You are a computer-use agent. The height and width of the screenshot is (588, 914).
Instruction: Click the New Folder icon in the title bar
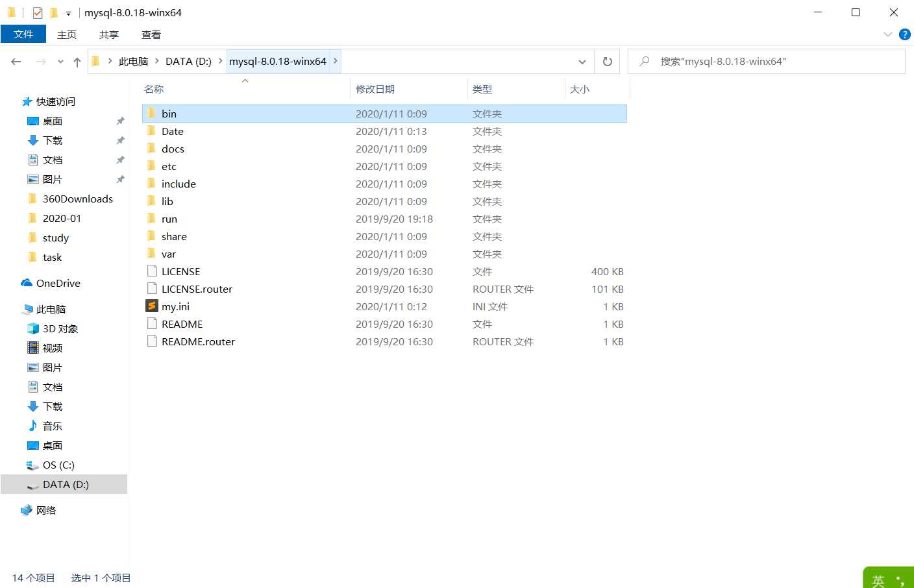(54, 12)
